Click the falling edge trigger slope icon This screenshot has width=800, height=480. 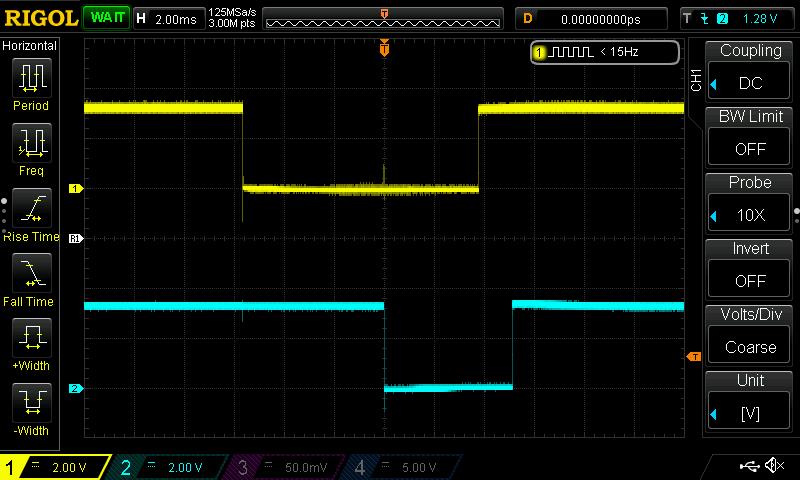[705, 19]
